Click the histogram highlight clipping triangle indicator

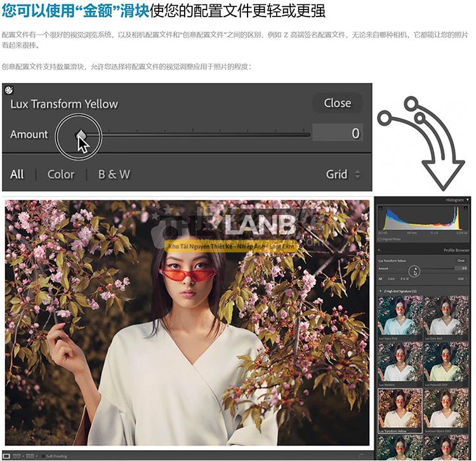pyautogui.click(x=465, y=207)
